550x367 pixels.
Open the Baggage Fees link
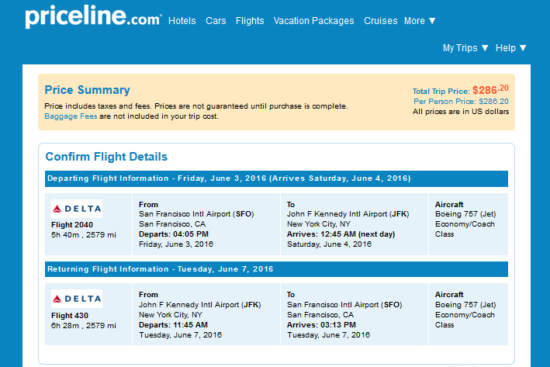point(71,116)
